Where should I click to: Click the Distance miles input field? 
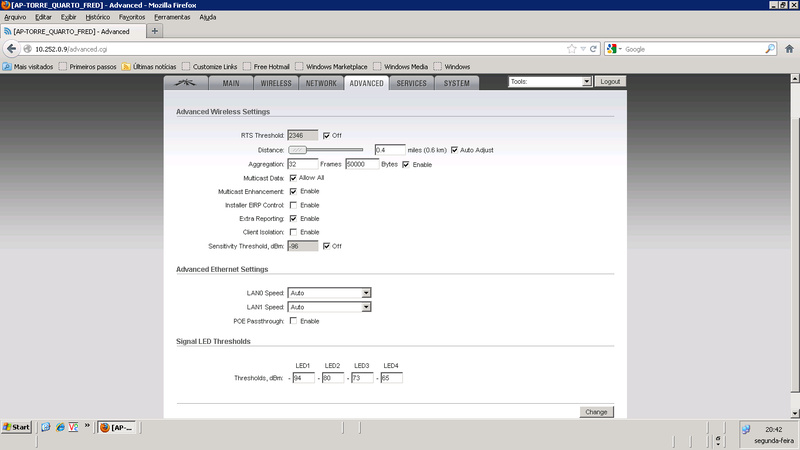[x=390, y=150]
